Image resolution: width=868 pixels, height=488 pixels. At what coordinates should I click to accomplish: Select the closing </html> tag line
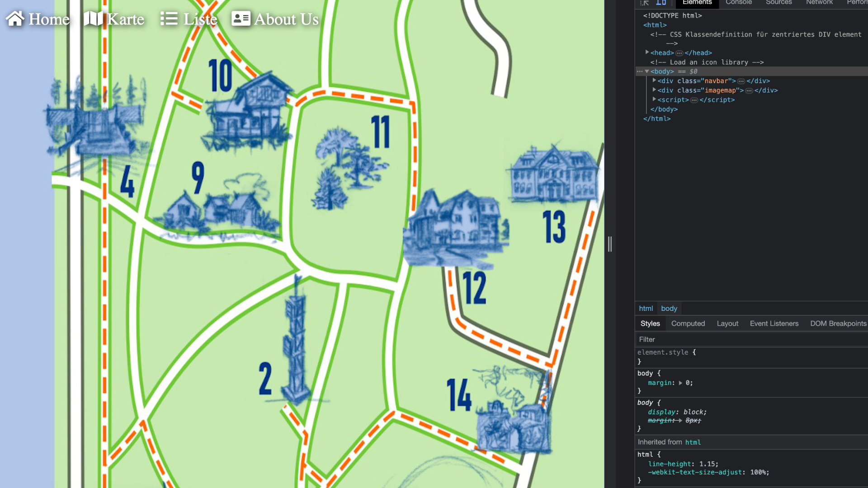(657, 118)
